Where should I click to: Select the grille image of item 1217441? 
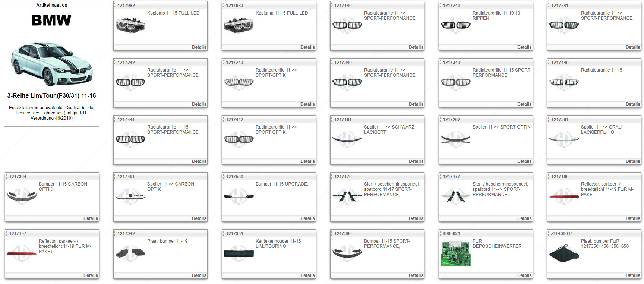pyautogui.click(x=130, y=139)
